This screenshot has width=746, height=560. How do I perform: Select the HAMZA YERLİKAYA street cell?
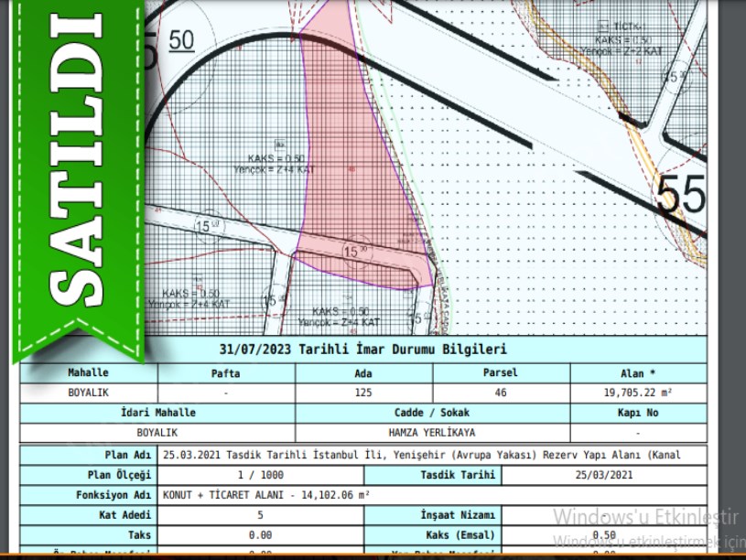point(432,432)
